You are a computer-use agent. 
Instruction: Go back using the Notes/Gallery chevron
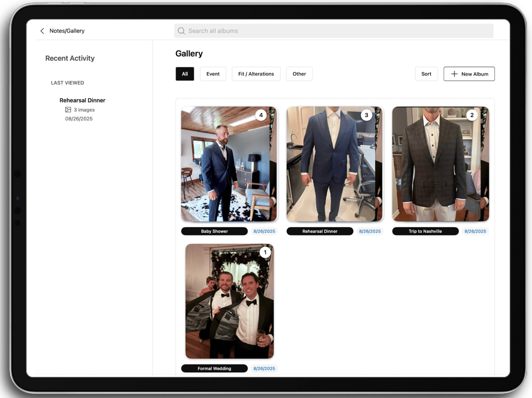point(42,31)
